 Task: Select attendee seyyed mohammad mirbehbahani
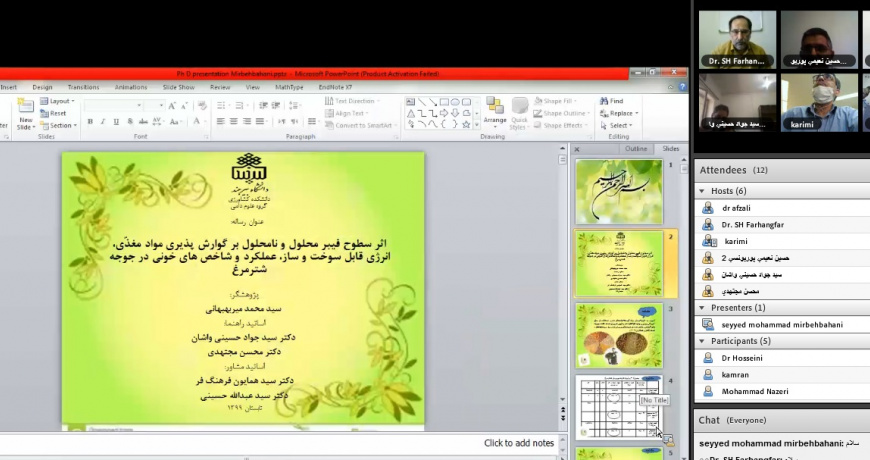click(782, 325)
